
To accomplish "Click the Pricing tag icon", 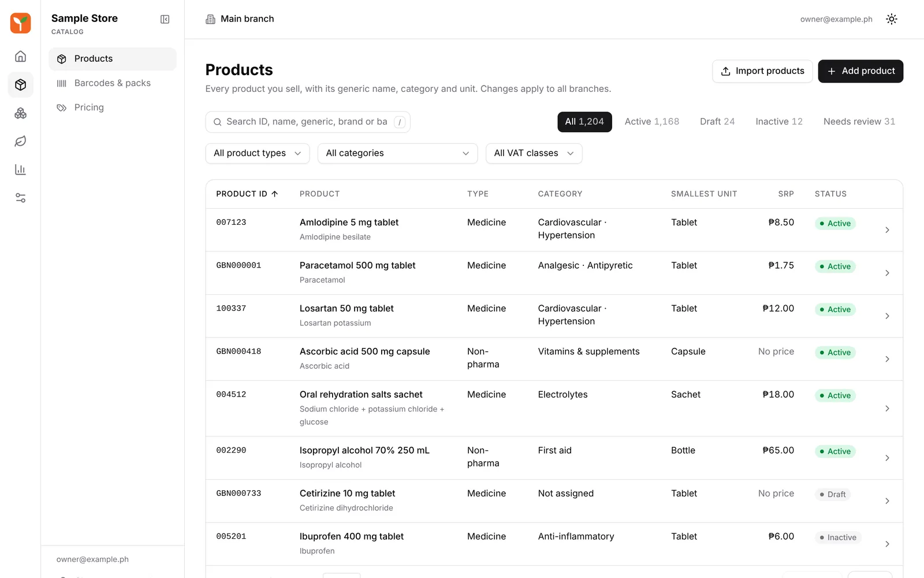I will tap(62, 108).
